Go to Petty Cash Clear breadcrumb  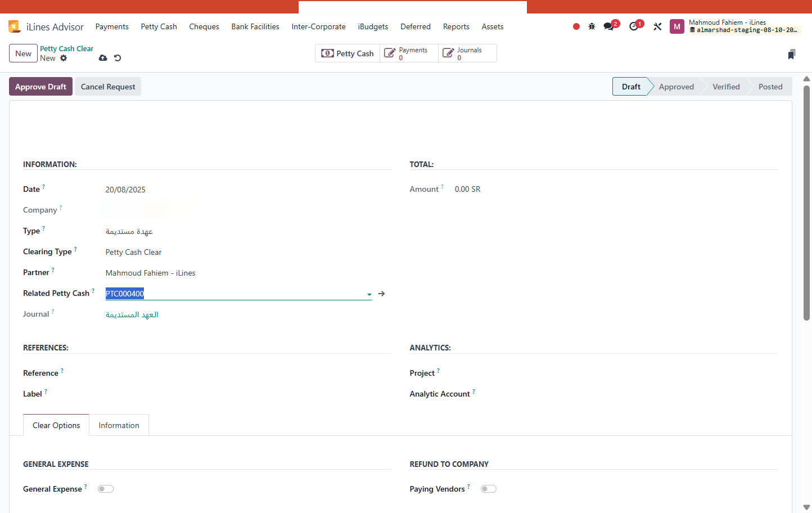point(66,48)
